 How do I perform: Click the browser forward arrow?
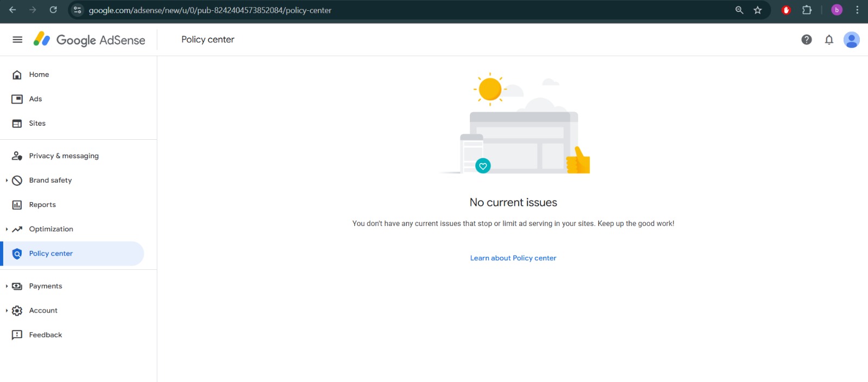[33, 10]
